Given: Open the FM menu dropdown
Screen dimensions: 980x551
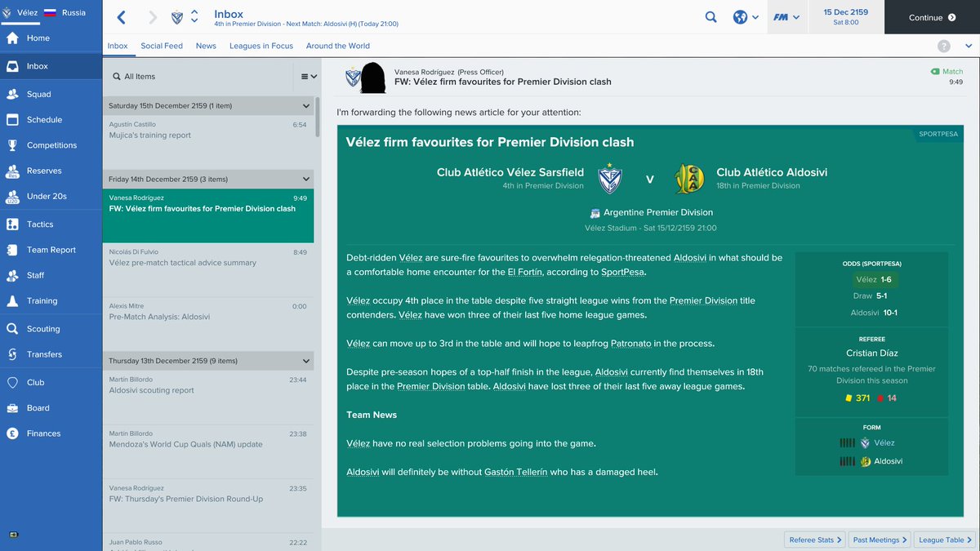Looking at the screenshot, I should coord(786,17).
